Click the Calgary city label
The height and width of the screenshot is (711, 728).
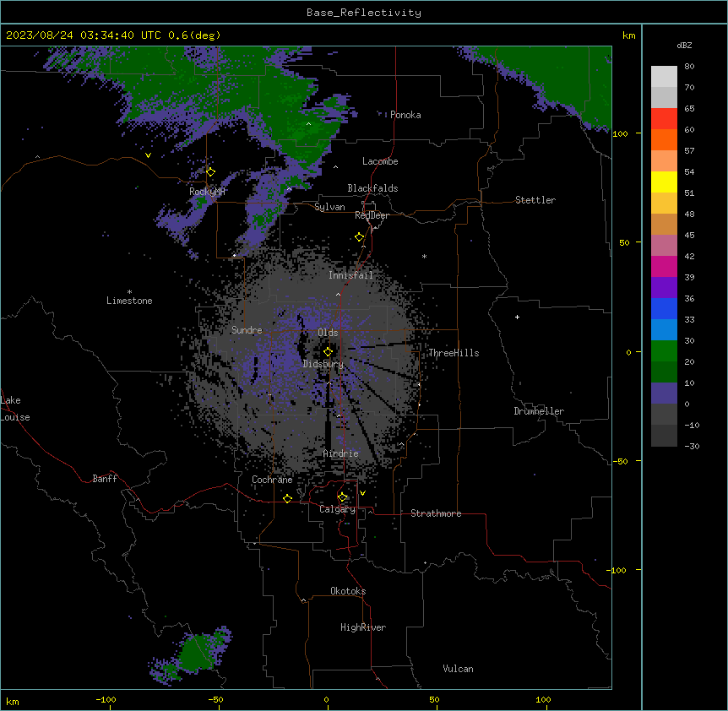click(337, 509)
